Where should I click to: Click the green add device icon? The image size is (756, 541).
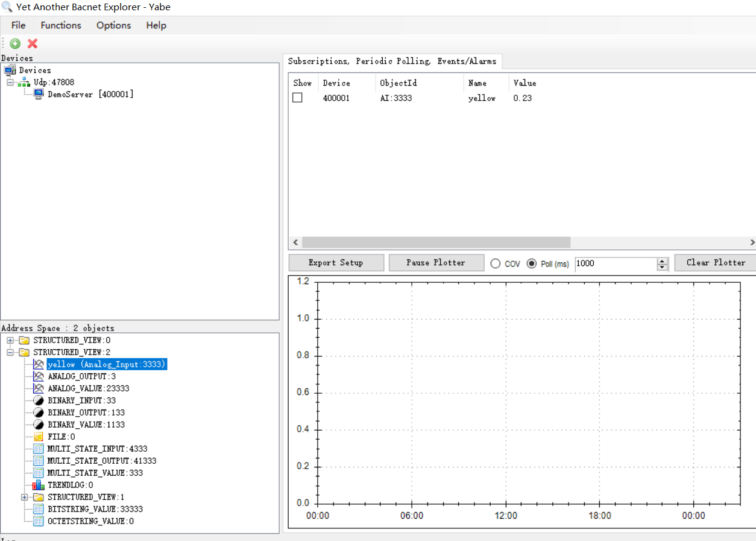[x=14, y=43]
